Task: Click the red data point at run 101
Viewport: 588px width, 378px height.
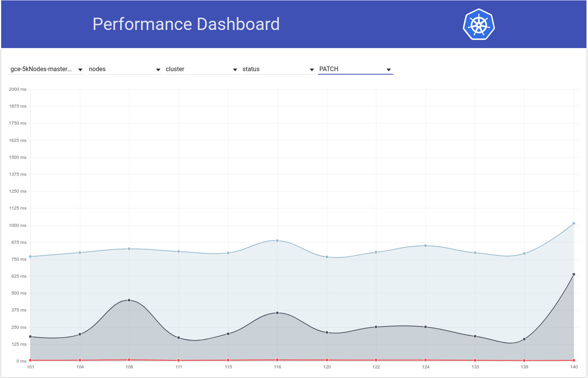Action: [30, 360]
